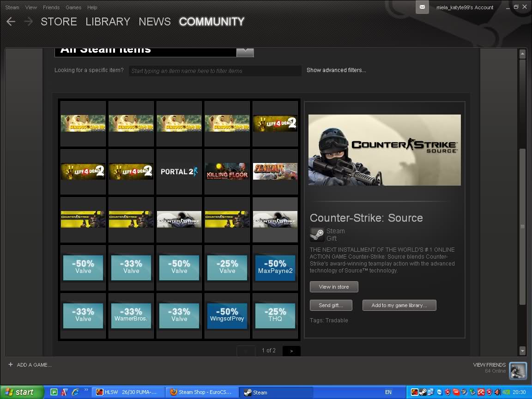
Task: Click the Tags: Tradable text
Action: pyautogui.click(x=329, y=320)
